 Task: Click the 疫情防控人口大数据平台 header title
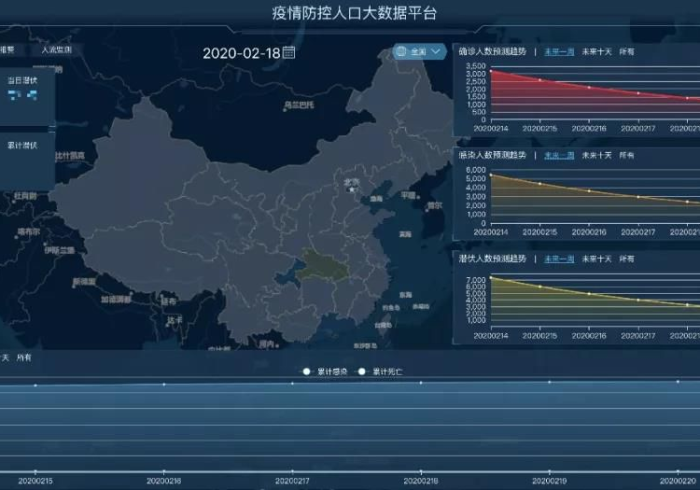coord(354,13)
